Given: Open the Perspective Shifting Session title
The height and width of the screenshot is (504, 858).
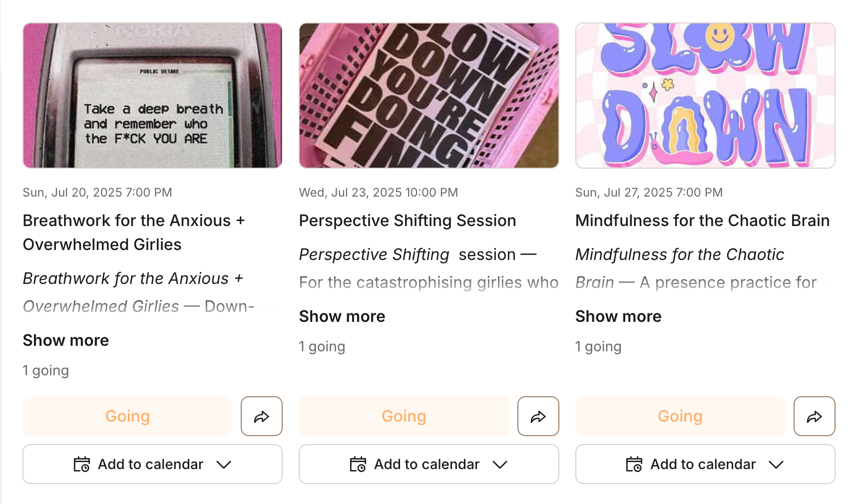Looking at the screenshot, I should tap(408, 221).
